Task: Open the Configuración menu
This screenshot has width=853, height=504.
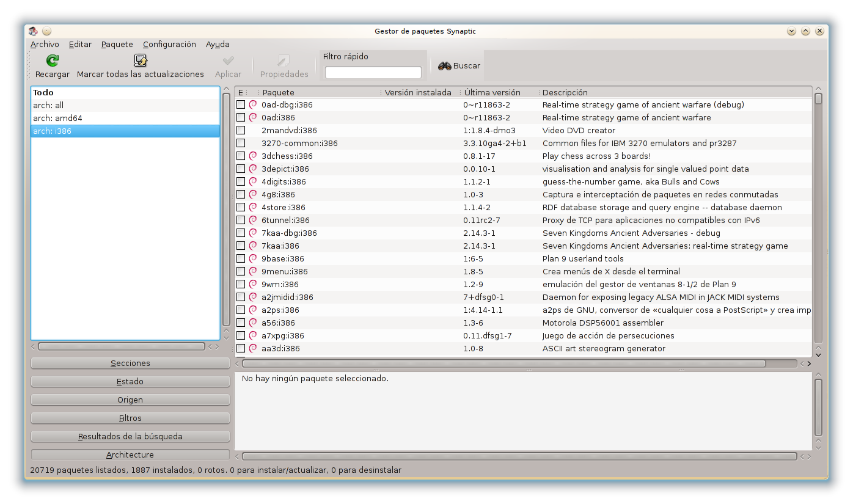Action: 169,44
